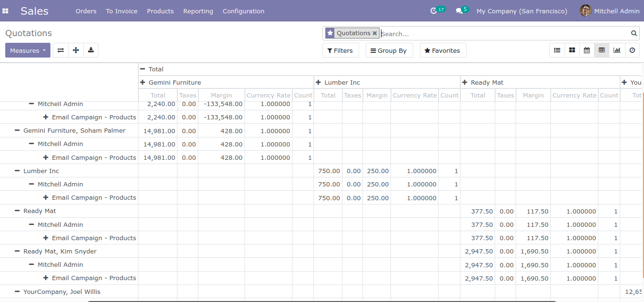This screenshot has width=644, height=302.
Task: Open the activity view clock icon
Action: [632, 50]
